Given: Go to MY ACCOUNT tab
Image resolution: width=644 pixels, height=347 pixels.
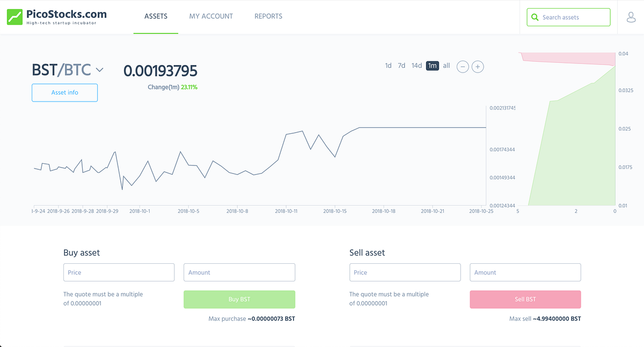Looking at the screenshot, I should [x=211, y=17].
